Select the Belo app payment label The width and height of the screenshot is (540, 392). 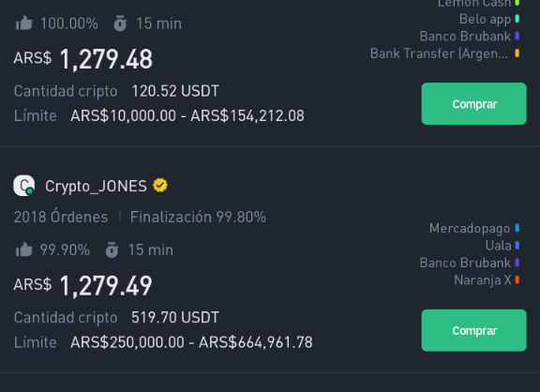pyautogui.click(x=485, y=20)
